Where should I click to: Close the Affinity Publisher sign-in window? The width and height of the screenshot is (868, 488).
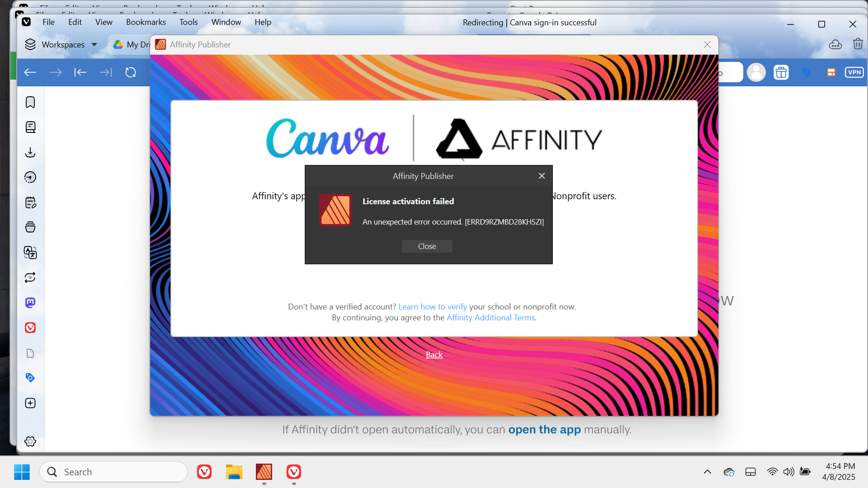707,44
